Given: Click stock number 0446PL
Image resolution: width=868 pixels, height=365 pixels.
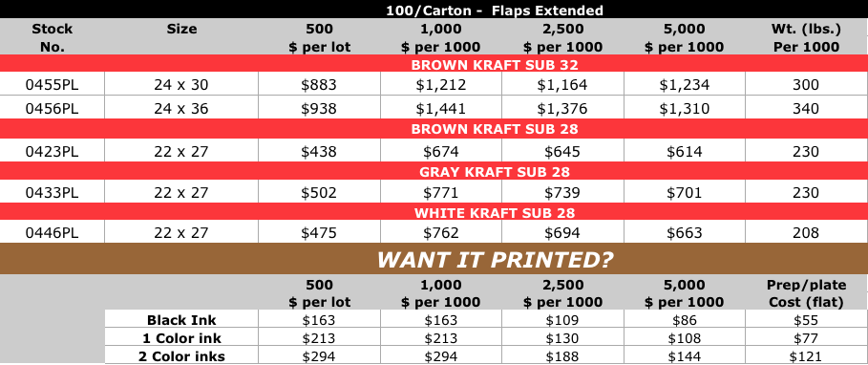Looking at the screenshot, I should click(x=52, y=233).
